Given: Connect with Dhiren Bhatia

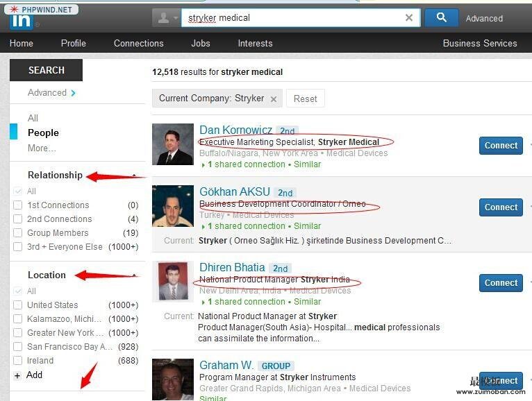Looking at the screenshot, I should pyautogui.click(x=501, y=282).
